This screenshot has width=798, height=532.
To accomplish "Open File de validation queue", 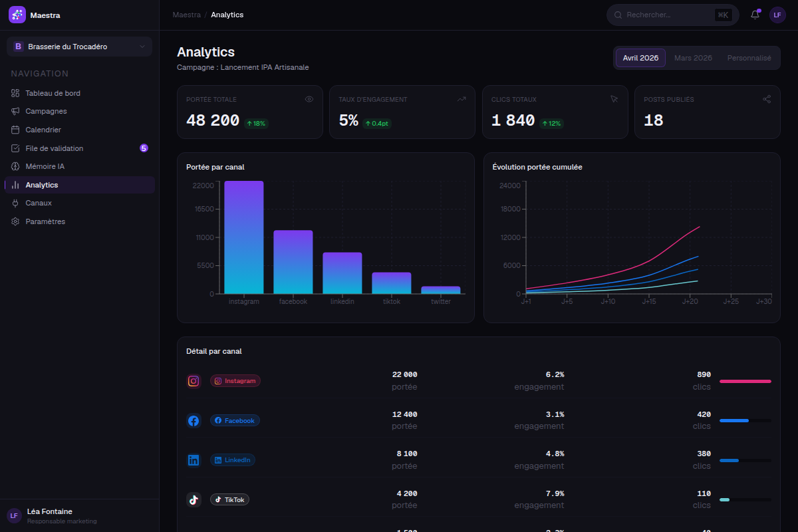I will coord(79,148).
